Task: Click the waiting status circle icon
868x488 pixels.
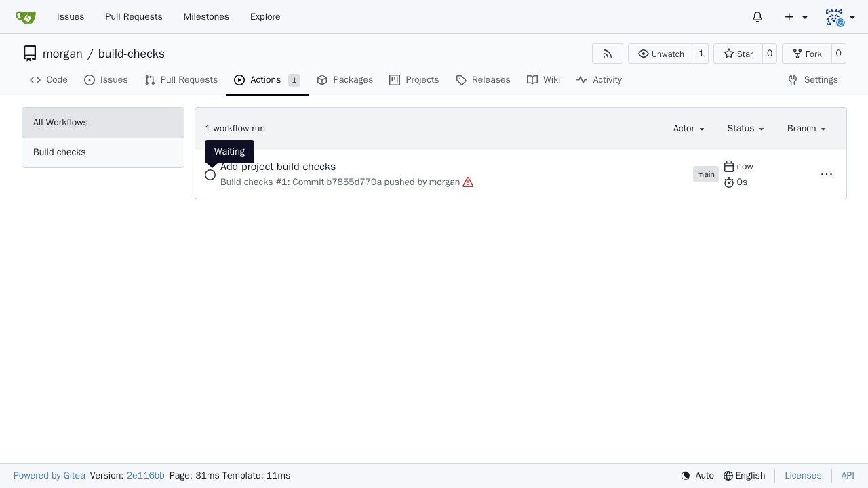Action: (x=210, y=175)
